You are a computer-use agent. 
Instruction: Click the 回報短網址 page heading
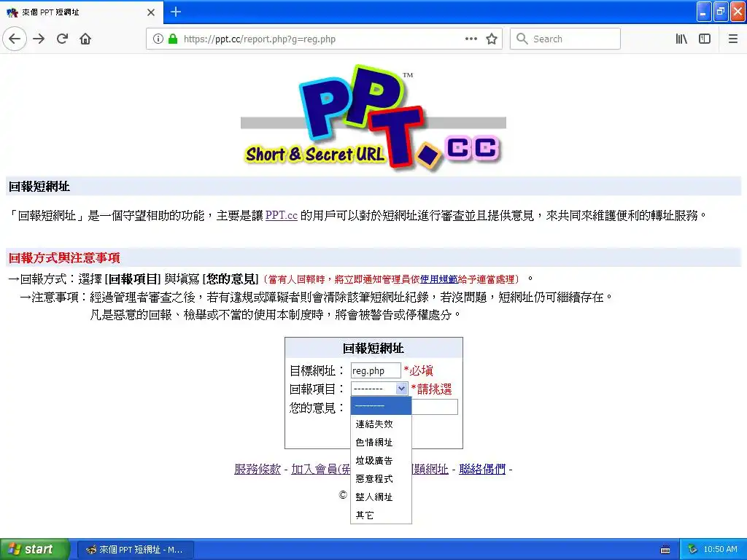tap(39, 186)
